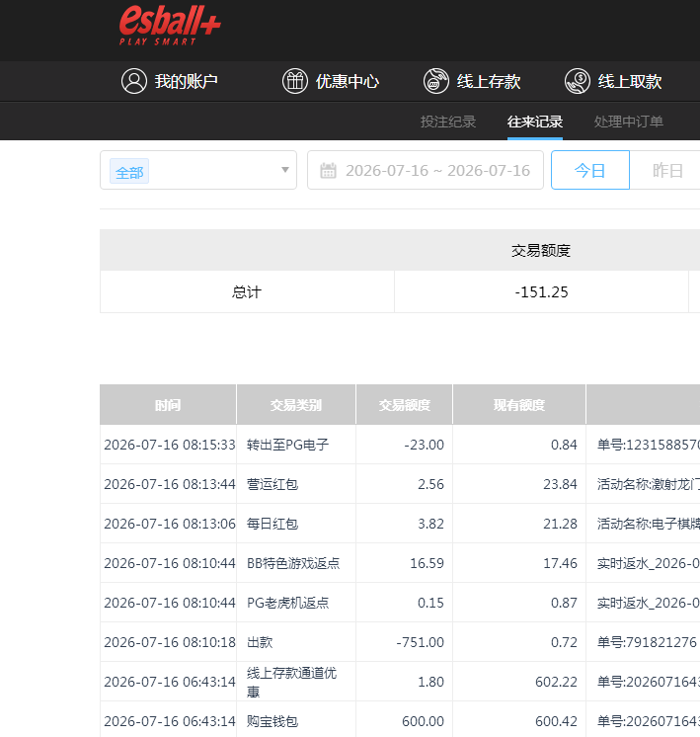Click the amount 600.00
This screenshot has height=737, width=700.
pyautogui.click(x=423, y=721)
